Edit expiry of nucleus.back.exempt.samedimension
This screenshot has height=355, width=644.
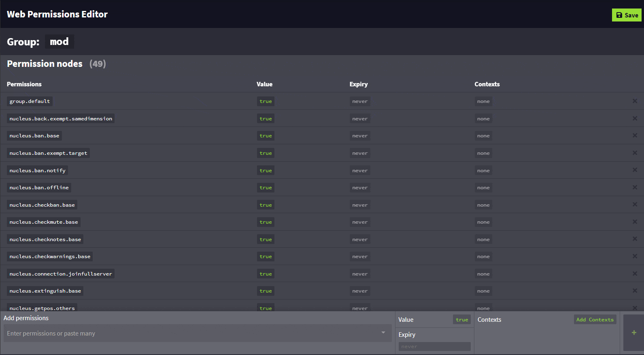[359, 119]
